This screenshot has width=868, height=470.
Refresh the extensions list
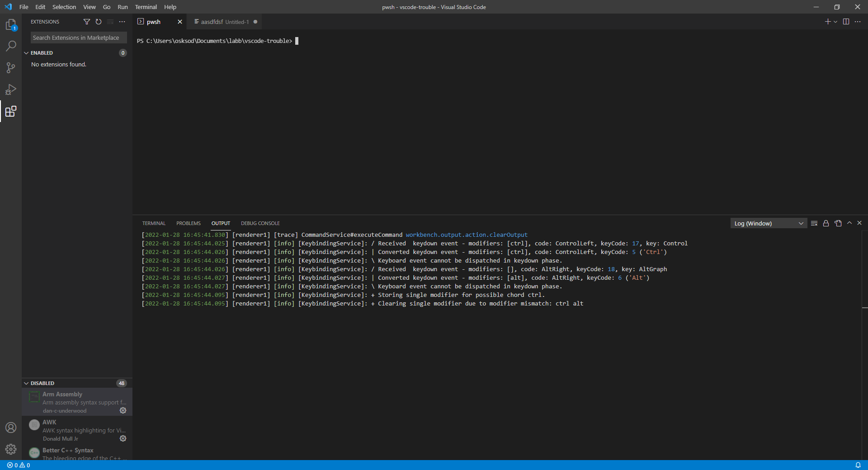tap(98, 22)
